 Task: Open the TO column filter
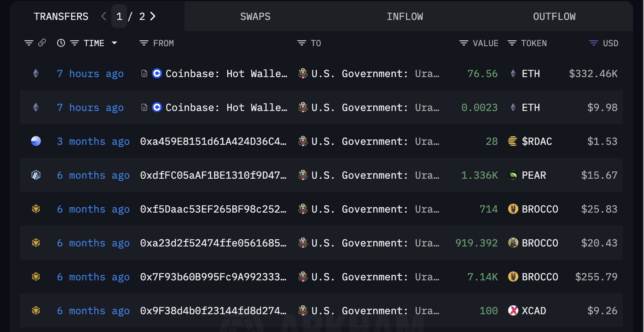(301, 43)
